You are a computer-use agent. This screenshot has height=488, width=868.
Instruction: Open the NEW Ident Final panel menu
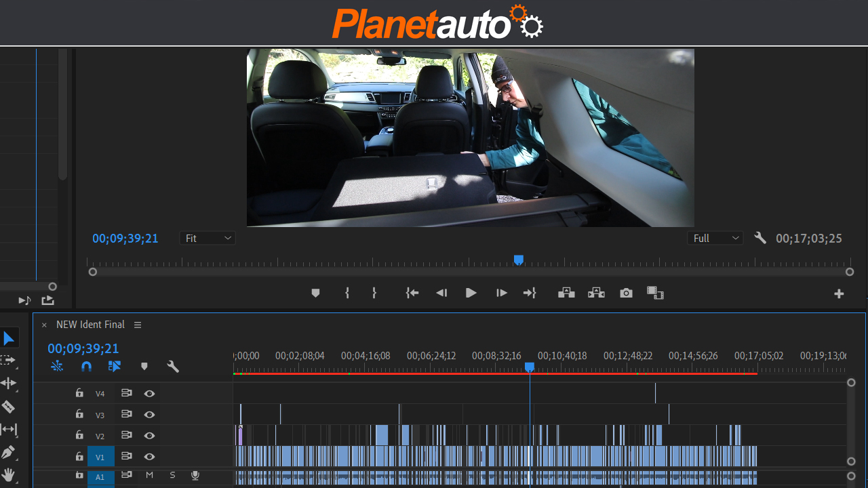[x=138, y=325]
